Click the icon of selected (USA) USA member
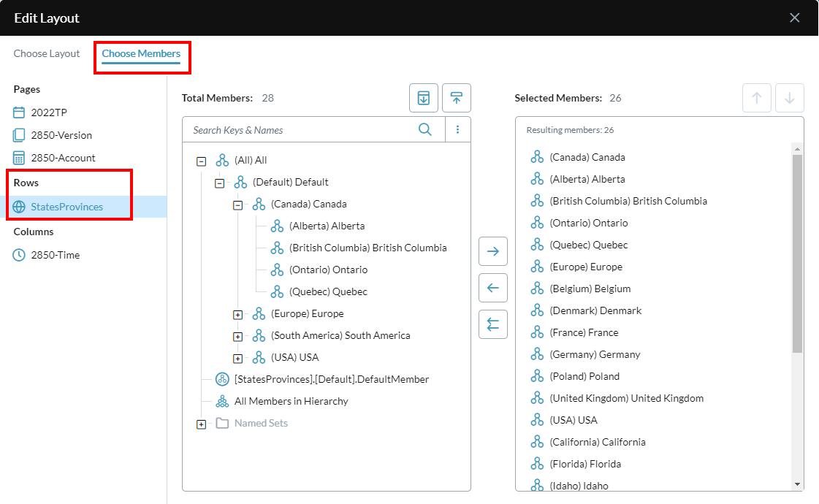Screen dimensions: 819x504 pos(538,420)
